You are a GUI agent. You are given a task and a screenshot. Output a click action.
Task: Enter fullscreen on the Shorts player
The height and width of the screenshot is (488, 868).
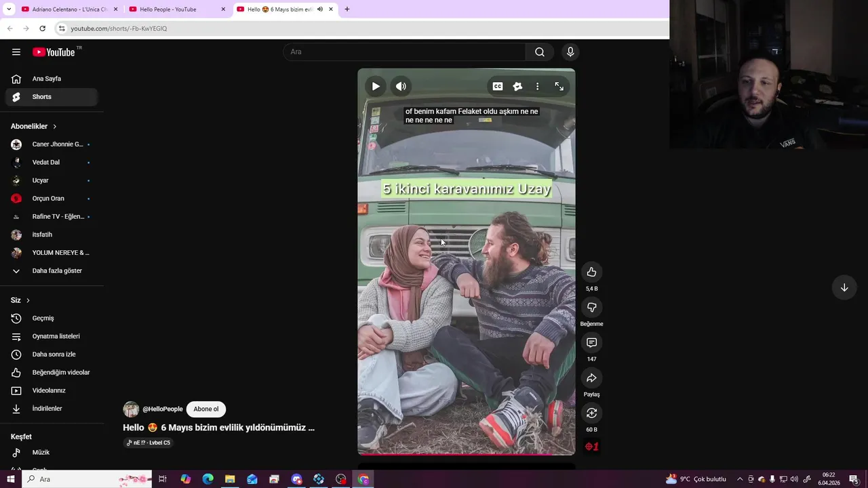pyautogui.click(x=559, y=86)
